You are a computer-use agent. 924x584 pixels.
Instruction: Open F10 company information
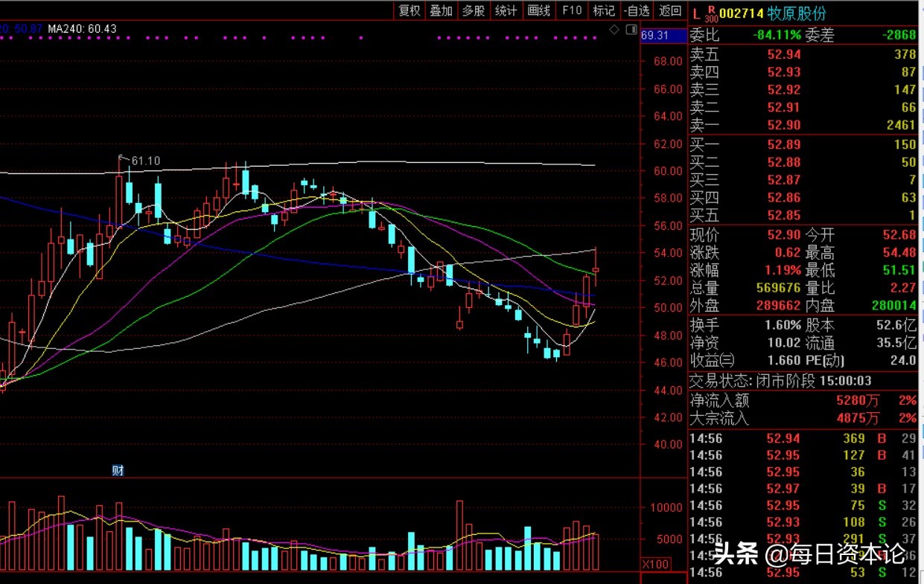(x=571, y=10)
